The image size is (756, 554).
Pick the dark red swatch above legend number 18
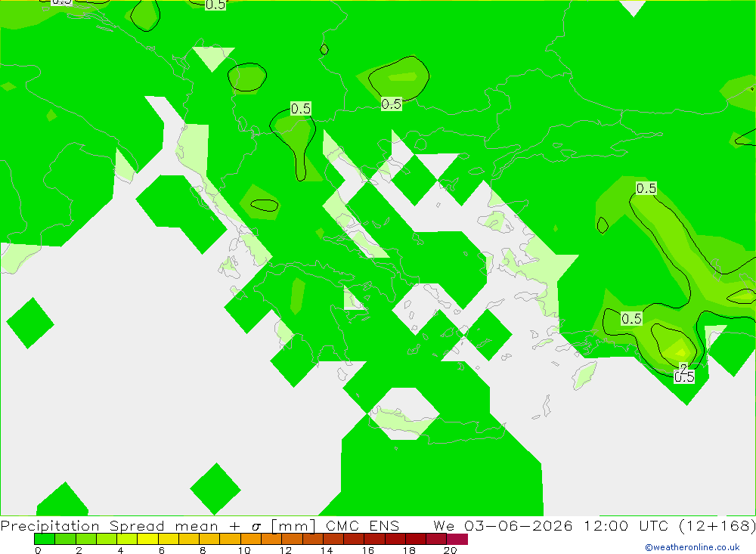pyautogui.click(x=416, y=539)
